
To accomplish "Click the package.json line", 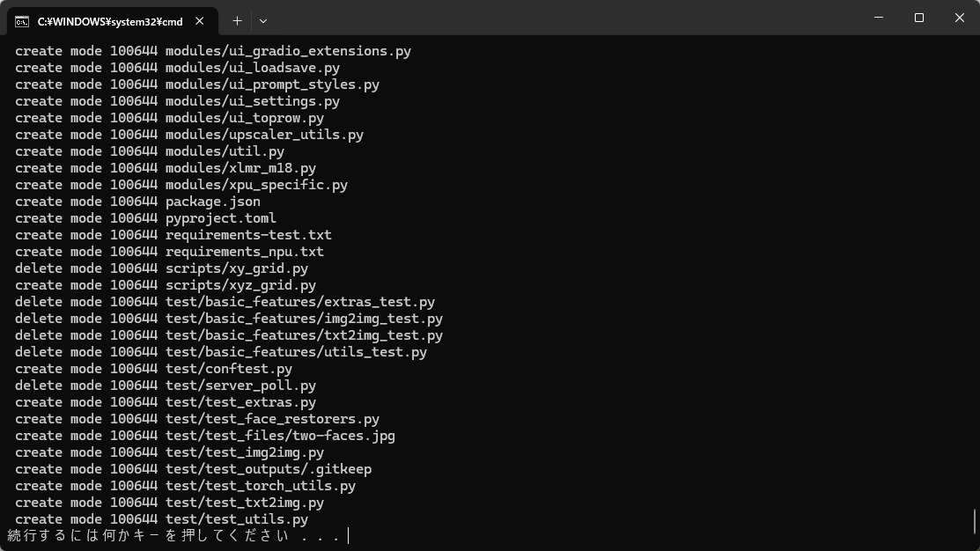I will coord(137,202).
